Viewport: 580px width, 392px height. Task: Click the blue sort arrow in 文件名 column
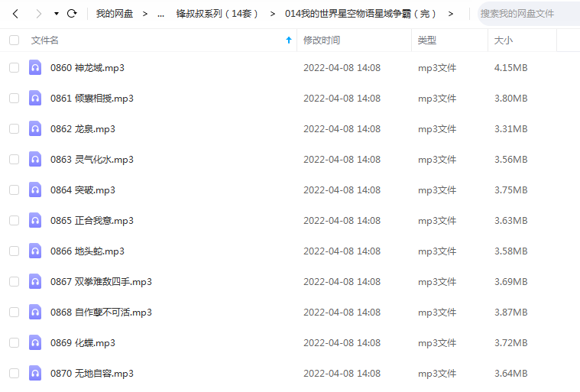[289, 40]
